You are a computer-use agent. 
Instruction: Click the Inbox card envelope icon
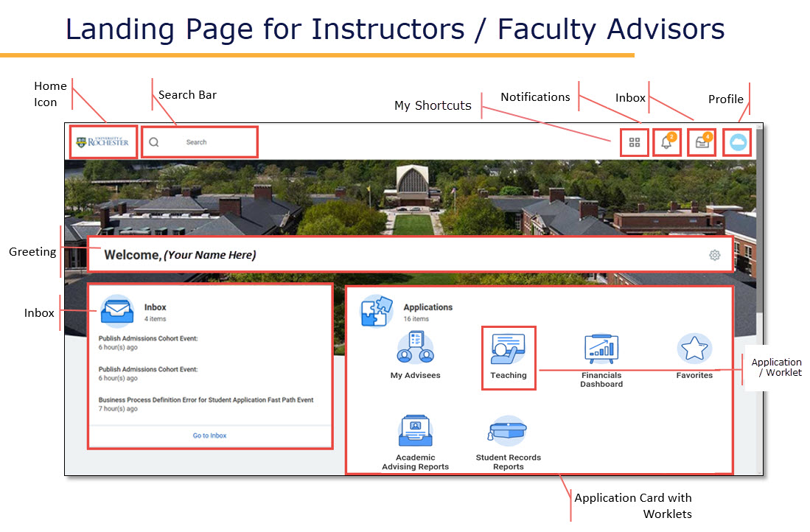pyautogui.click(x=117, y=312)
